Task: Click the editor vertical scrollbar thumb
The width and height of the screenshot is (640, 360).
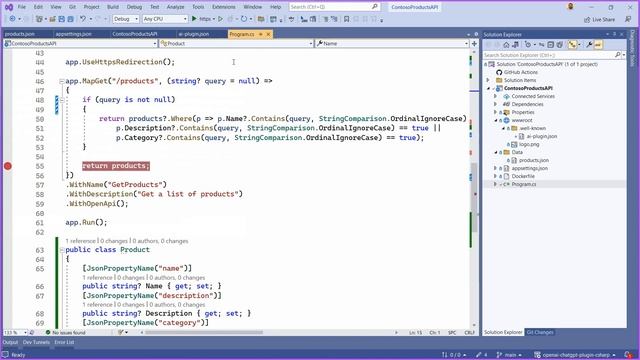Action: 474,198
